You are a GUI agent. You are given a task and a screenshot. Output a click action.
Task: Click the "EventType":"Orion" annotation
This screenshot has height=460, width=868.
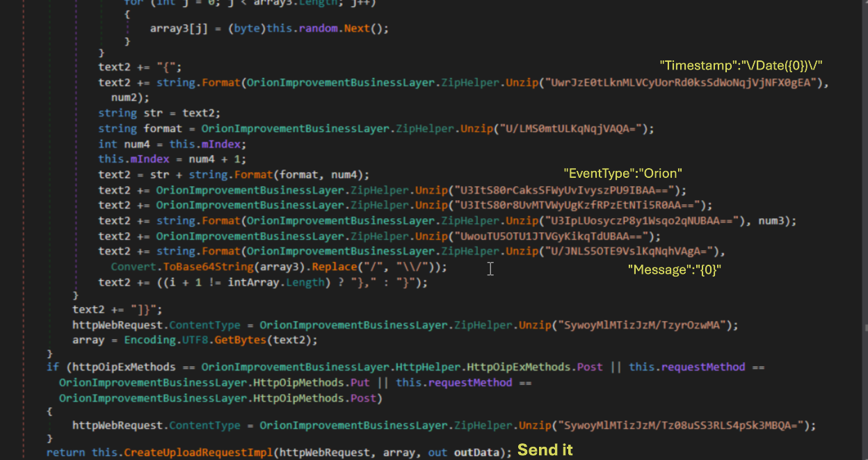click(622, 173)
